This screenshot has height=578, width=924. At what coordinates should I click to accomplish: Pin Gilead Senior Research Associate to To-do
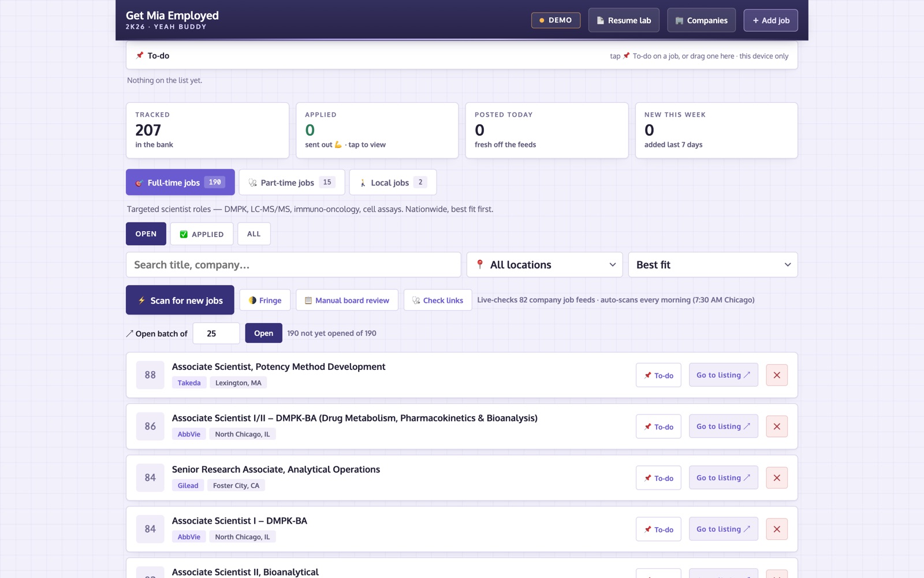click(658, 478)
